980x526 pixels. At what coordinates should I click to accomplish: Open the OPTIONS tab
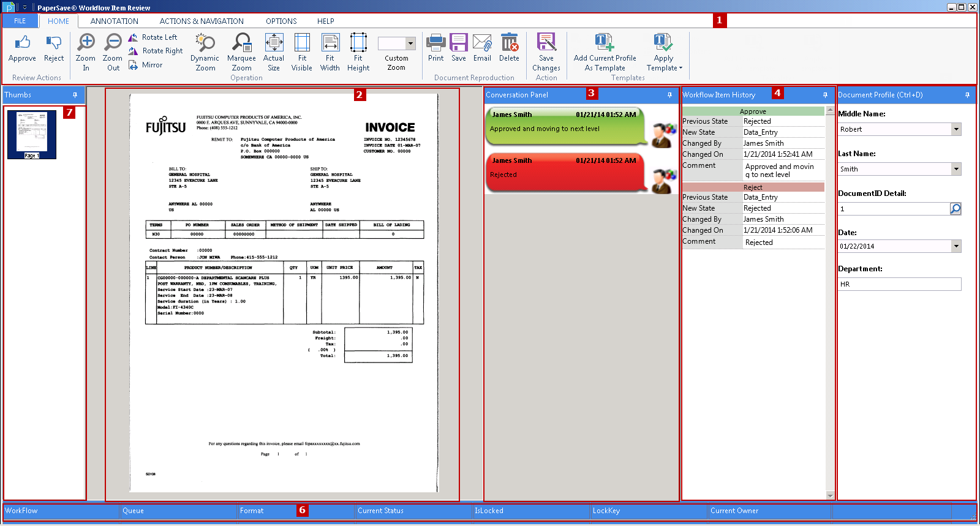281,21
